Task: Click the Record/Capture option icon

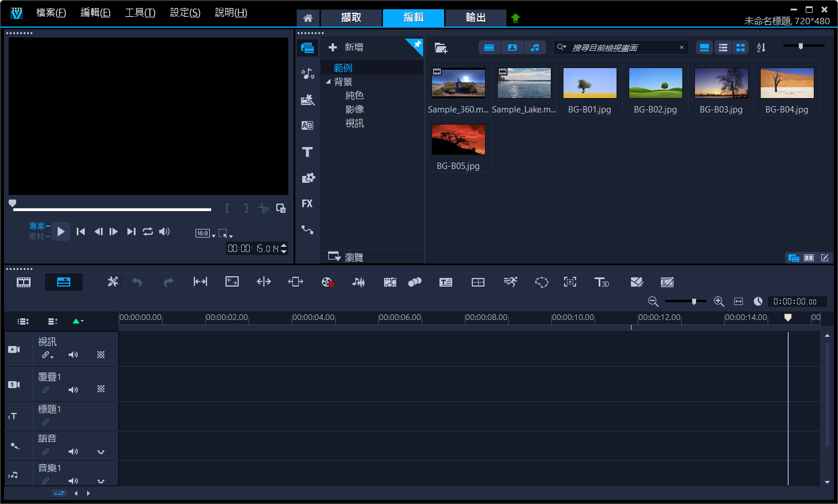Action: click(x=327, y=282)
